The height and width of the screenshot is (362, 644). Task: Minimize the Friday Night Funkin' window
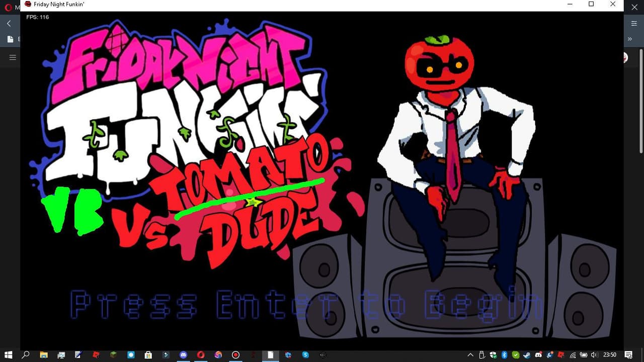[x=570, y=4]
